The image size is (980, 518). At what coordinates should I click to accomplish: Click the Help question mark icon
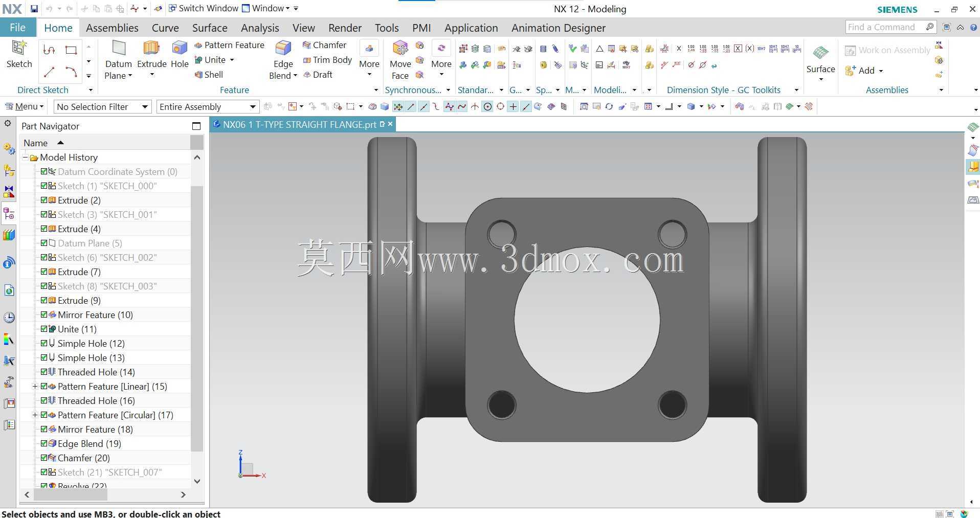click(974, 27)
